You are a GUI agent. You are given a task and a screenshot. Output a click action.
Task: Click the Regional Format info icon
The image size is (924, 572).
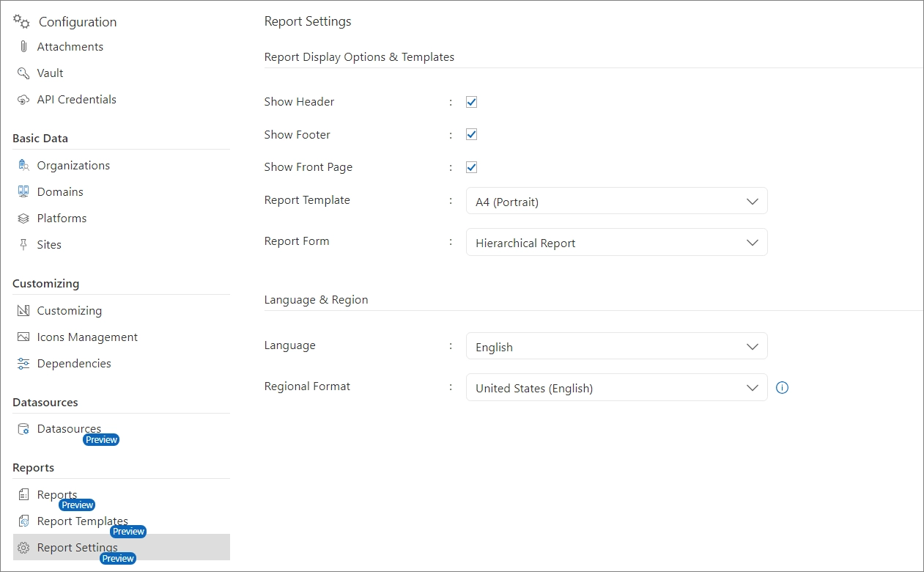tap(782, 387)
